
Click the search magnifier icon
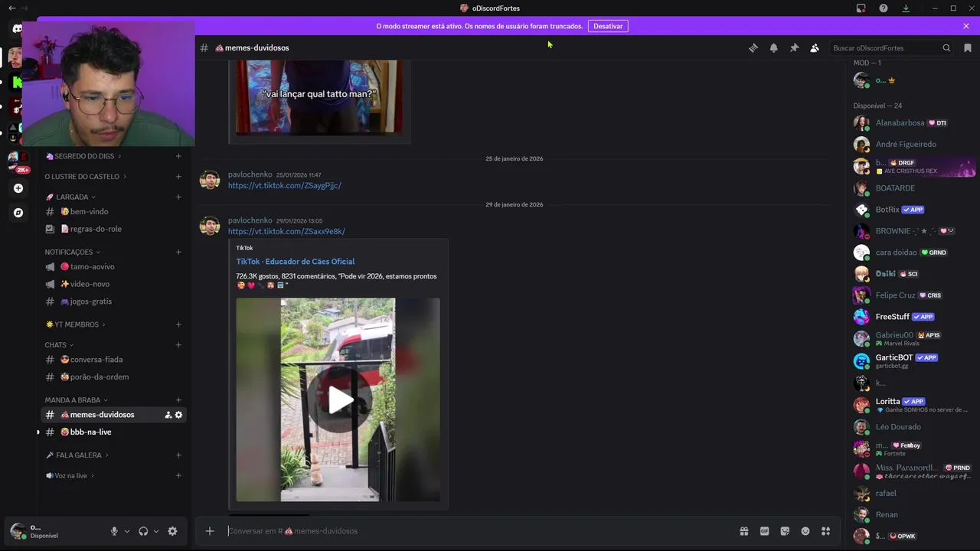946,47
